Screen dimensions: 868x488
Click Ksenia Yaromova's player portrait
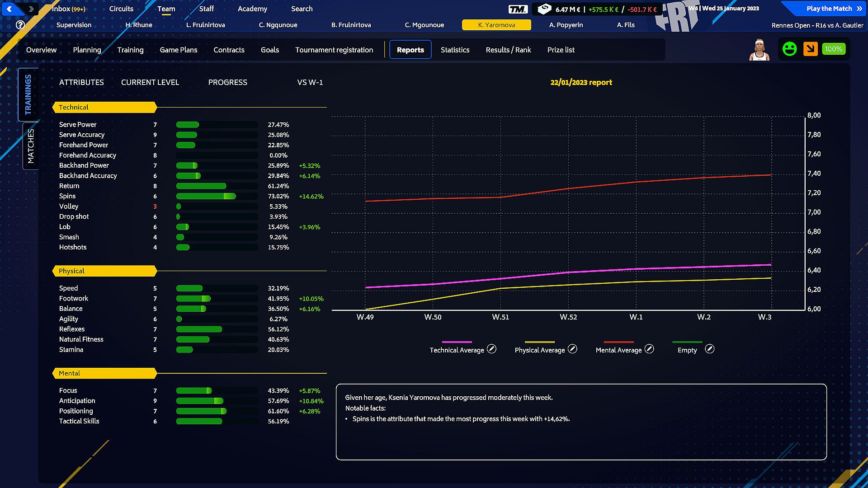pos(759,50)
